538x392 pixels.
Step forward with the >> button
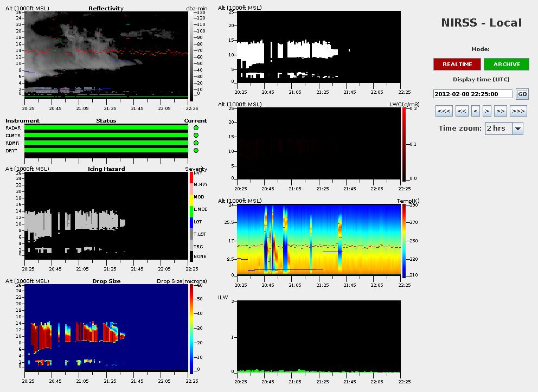[501, 111]
